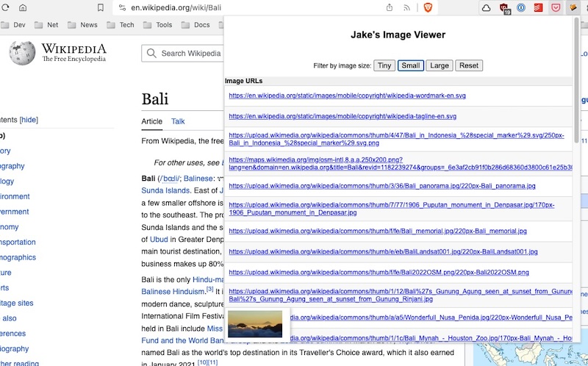Open Bali_panorama.jpg image URL

(382, 186)
